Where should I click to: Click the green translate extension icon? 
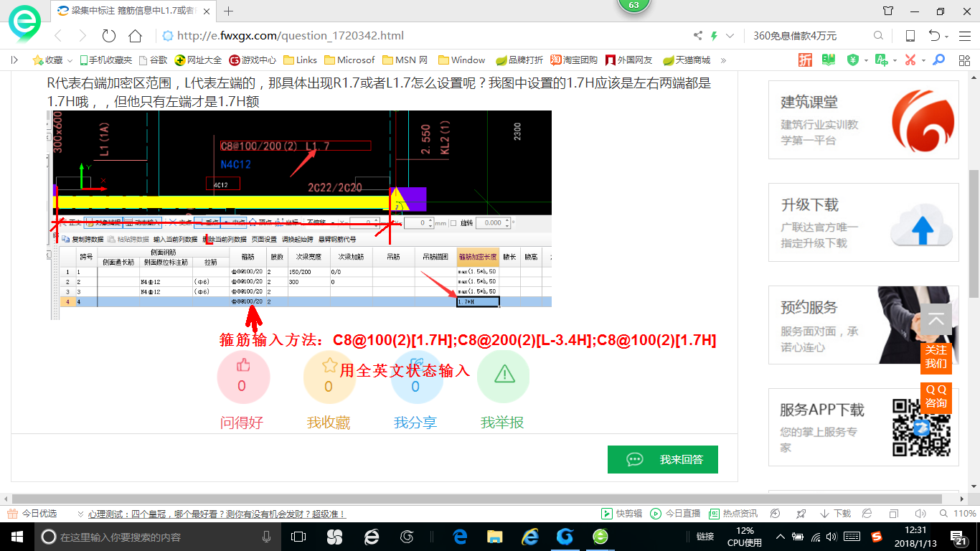tap(882, 60)
